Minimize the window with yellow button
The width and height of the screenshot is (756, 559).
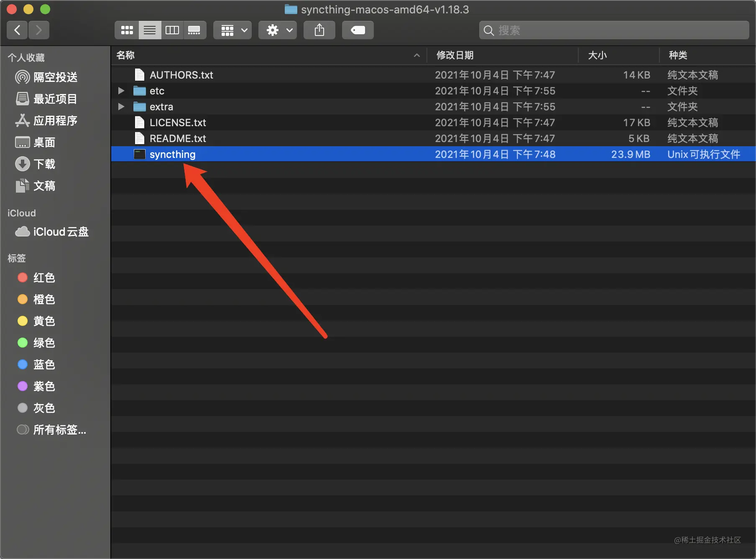(28, 9)
